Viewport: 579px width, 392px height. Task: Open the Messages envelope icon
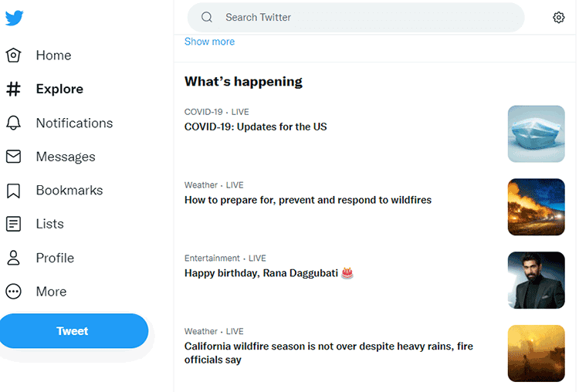point(13,157)
